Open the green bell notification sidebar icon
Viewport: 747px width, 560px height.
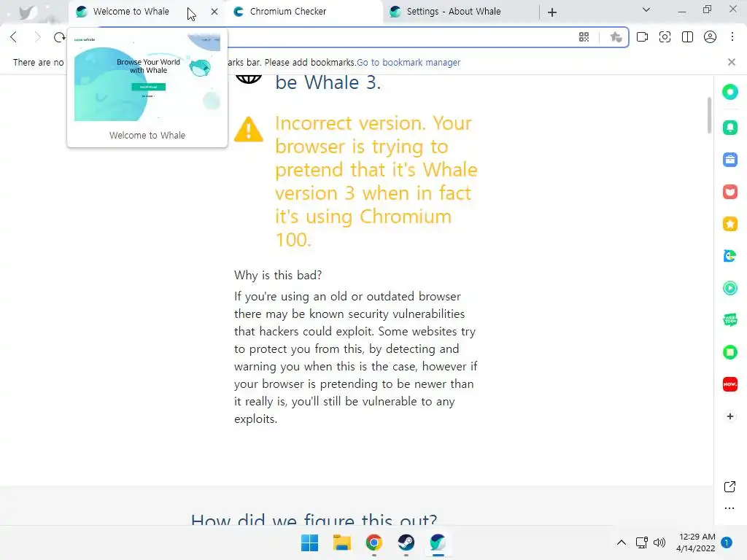pyautogui.click(x=729, y=127)
